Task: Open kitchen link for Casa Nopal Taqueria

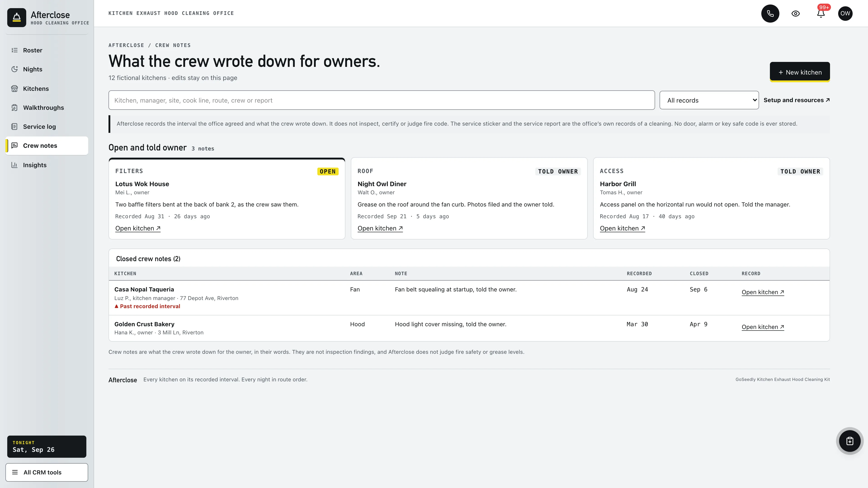Action: [763, 292]
